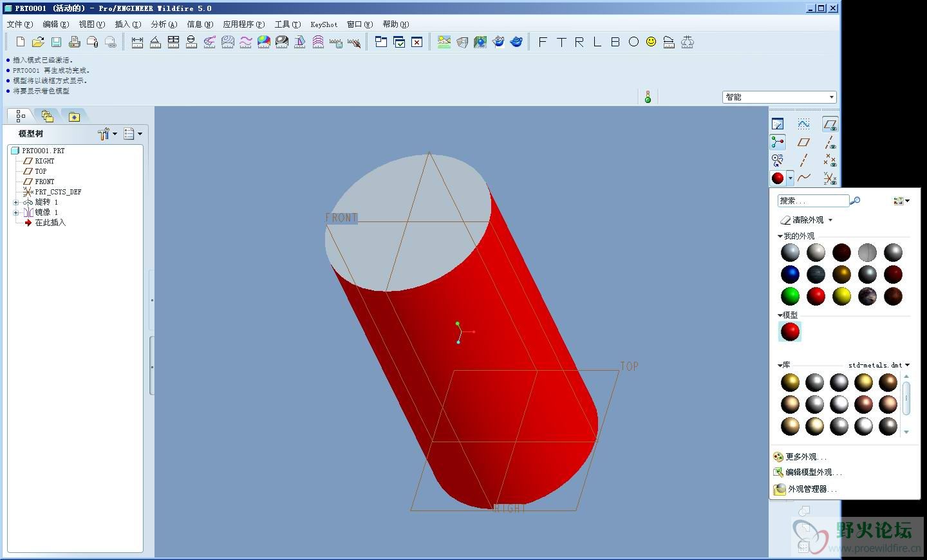
Task: Click the 清除外观 button
Action: (x=802, y=220)
